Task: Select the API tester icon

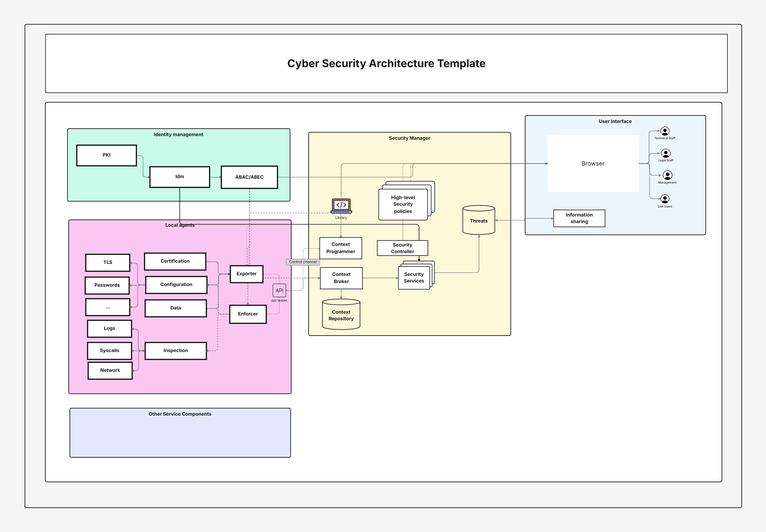Action: tap(279, 290)
